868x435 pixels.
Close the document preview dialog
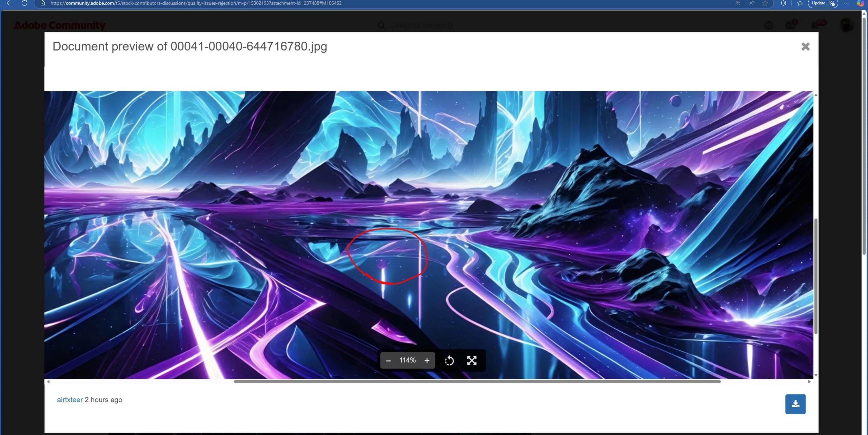pyautogui.click(x=805, y=46)
